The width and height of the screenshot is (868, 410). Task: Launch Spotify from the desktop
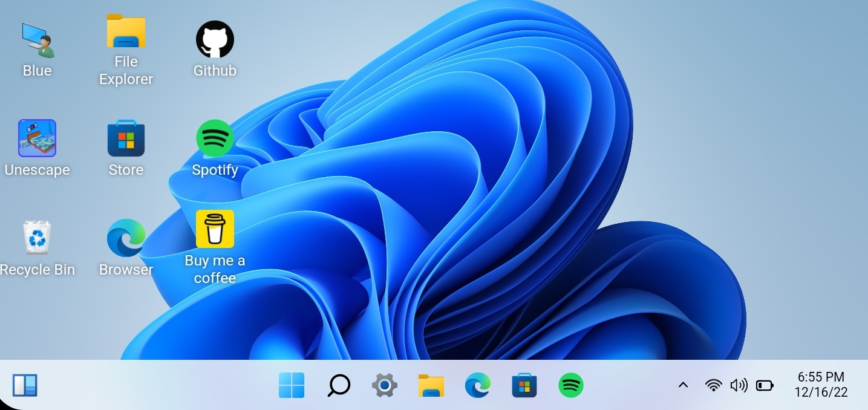pos(215,148)
